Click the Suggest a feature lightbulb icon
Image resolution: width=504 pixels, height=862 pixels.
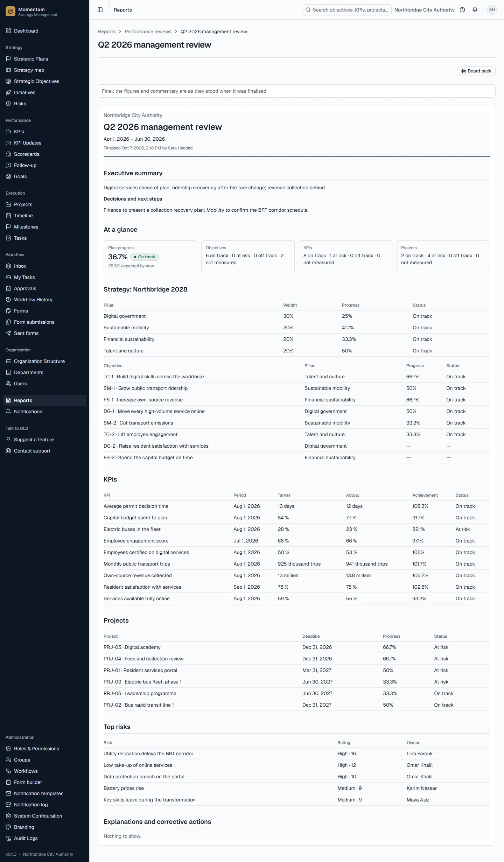[8, 440]
